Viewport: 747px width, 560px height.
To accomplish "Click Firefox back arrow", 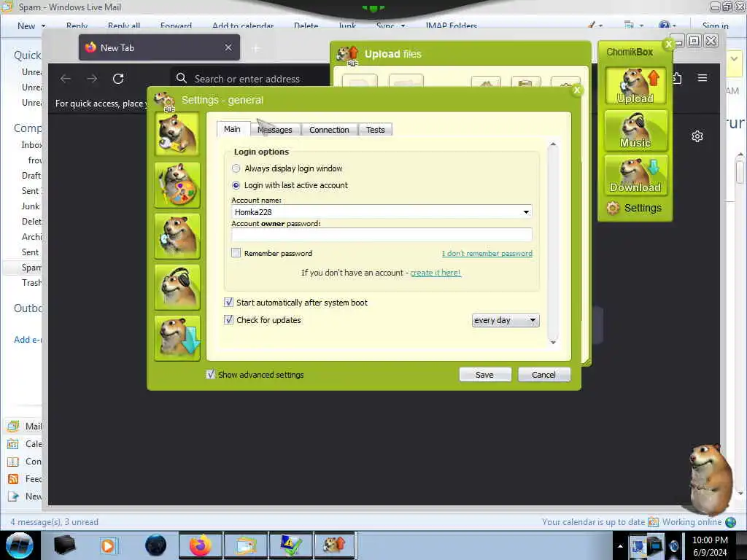I will tap(66, 79).
